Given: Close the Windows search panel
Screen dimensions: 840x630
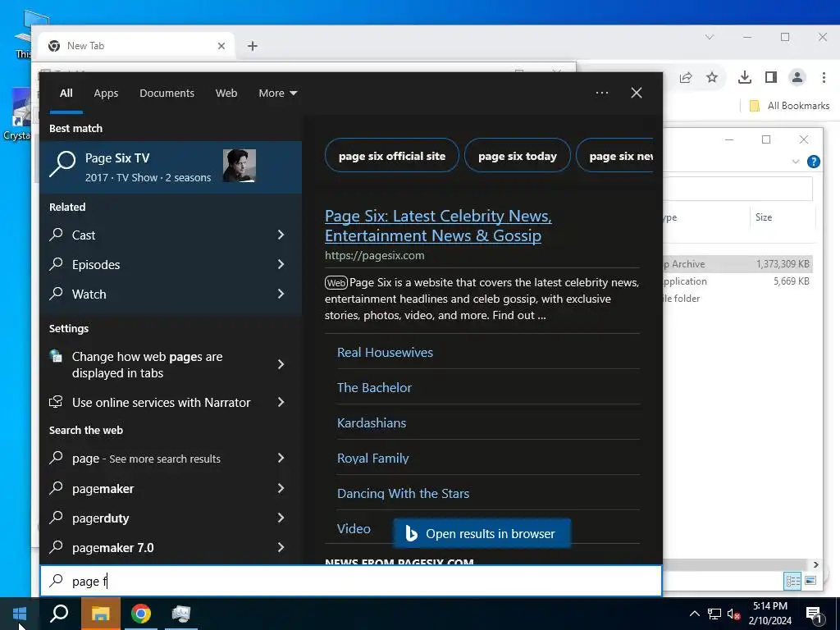Looking at the screenshot, I should (637, 93).
